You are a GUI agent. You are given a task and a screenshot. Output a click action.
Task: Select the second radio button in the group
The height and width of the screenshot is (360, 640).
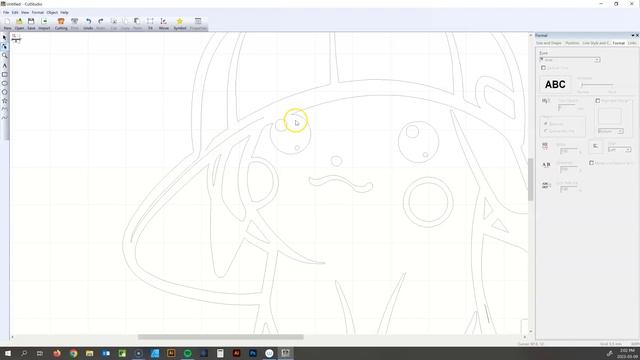click(x=546, y=131)
